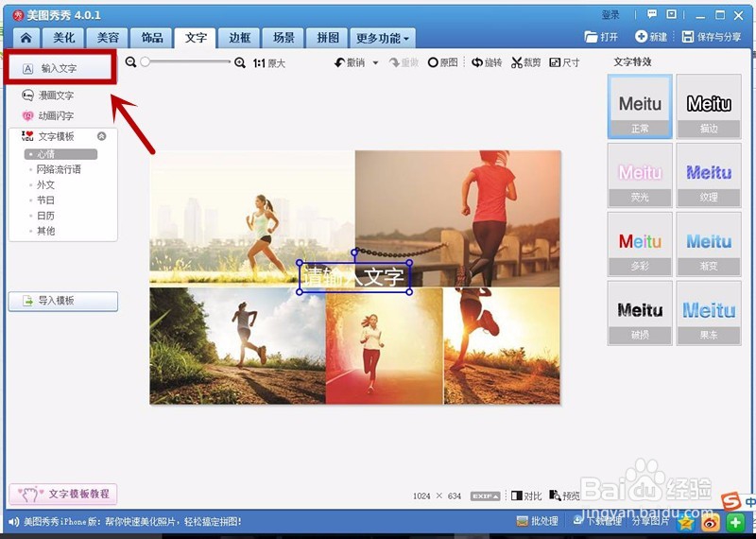This screenshot has height=539, width=756.
Task: Select the 其他 template category
Action: [45, 231]
